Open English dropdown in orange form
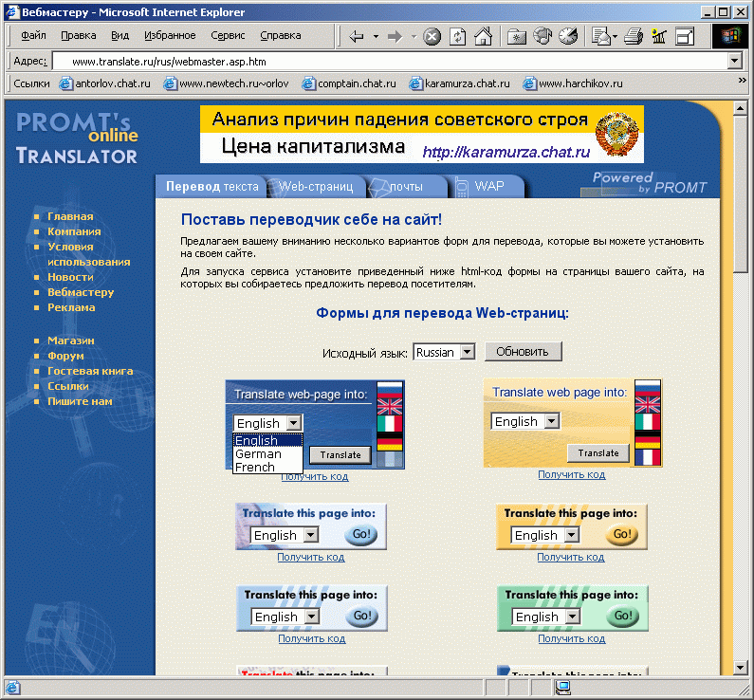Screen dimensions: 754x700 [545, 535]
